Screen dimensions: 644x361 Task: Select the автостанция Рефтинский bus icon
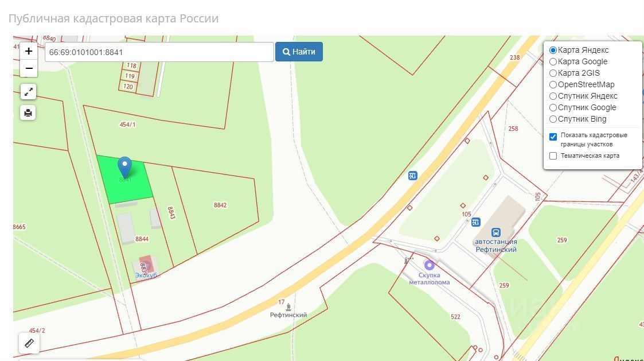point(495,232)
